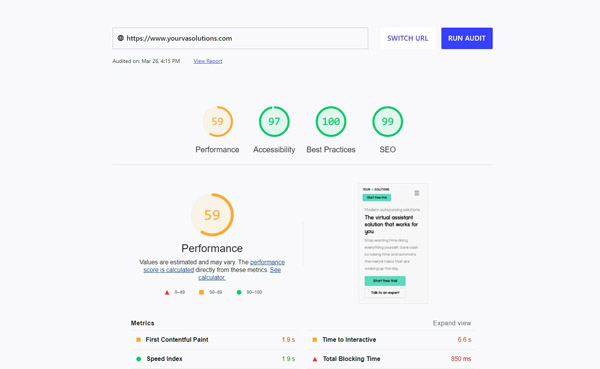Click the Audited on date text
Image resolution: width=600 pixels, height=369 pixels.
[146, 61]
